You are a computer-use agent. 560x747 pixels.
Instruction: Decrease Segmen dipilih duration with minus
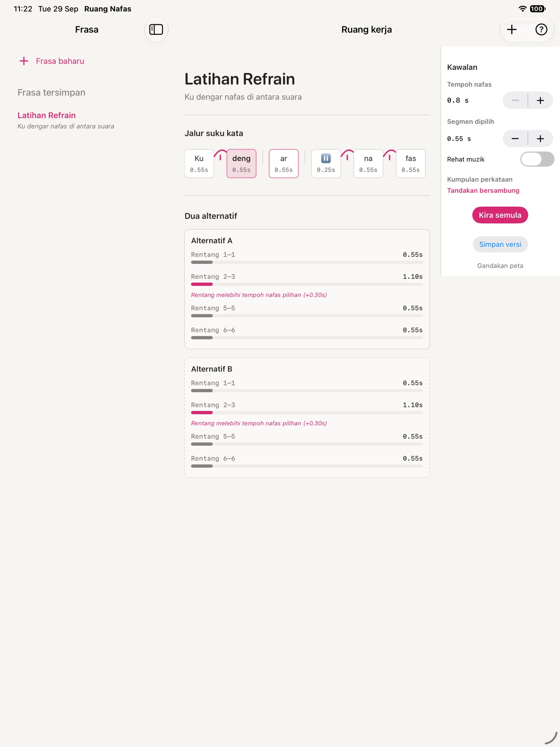pos(515,139)
